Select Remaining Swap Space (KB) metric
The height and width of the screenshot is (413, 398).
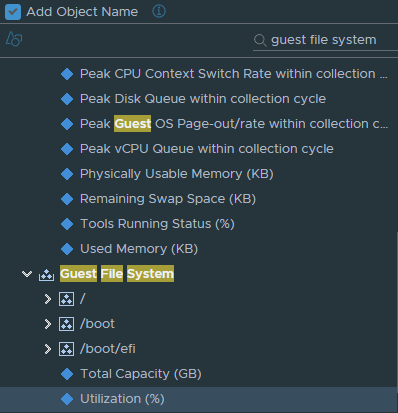168,199
